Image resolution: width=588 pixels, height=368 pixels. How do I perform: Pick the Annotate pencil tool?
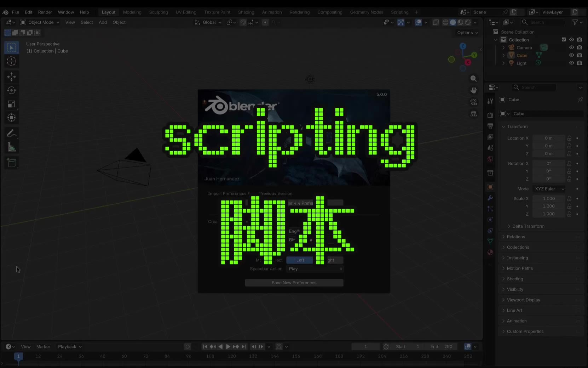coord(11,134)
